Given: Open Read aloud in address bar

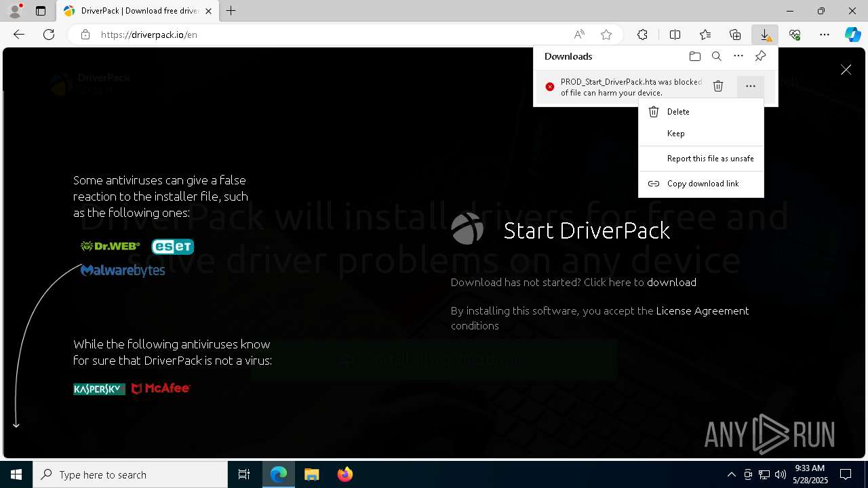Looking at the screenshot, I should click(579, 35).
